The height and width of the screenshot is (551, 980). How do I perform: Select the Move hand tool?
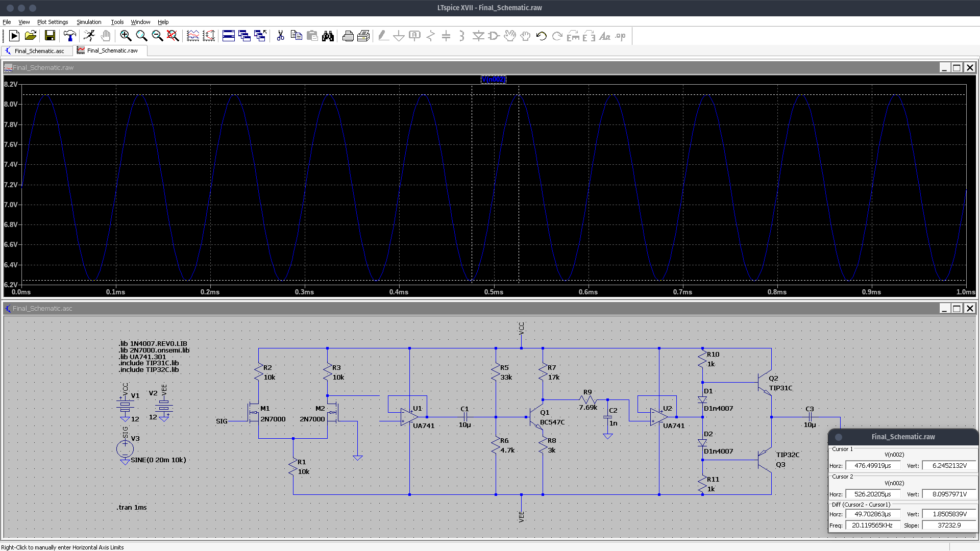tap(510, 36)
